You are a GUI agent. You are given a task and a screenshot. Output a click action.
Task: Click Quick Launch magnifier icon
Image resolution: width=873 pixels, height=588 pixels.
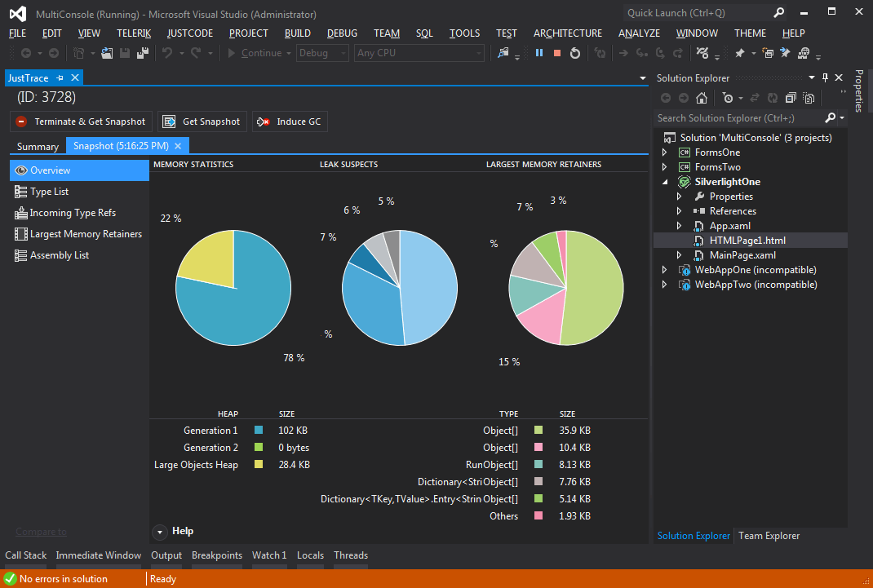tap(779, 13)
